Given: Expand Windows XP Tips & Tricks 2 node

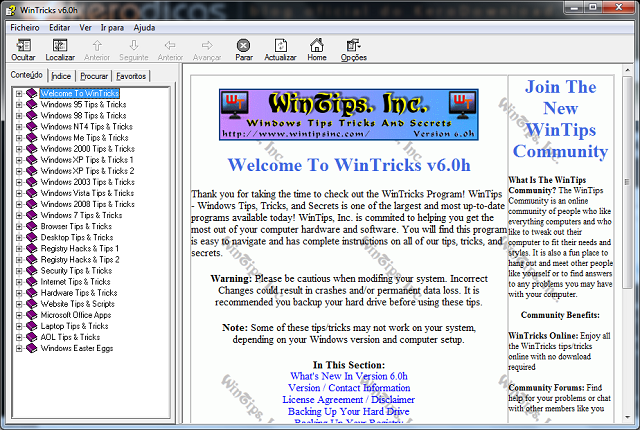Looking at the screenshot, I should 19,171.
